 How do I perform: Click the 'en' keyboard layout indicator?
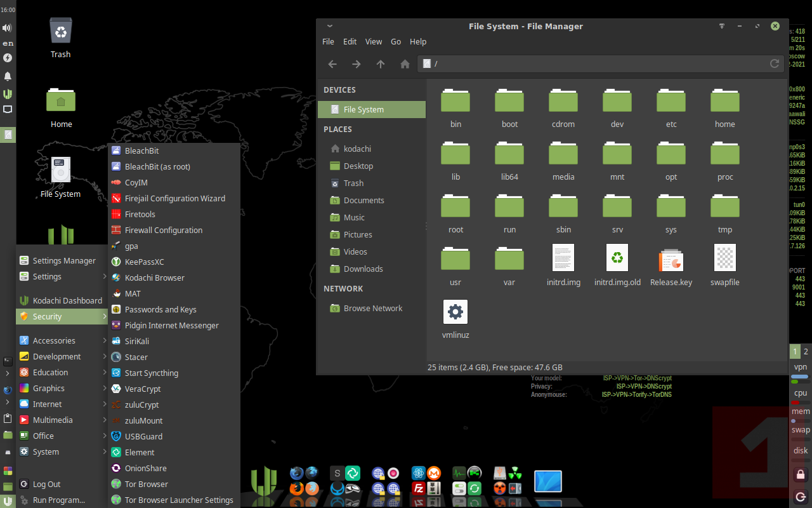(8, 43)
